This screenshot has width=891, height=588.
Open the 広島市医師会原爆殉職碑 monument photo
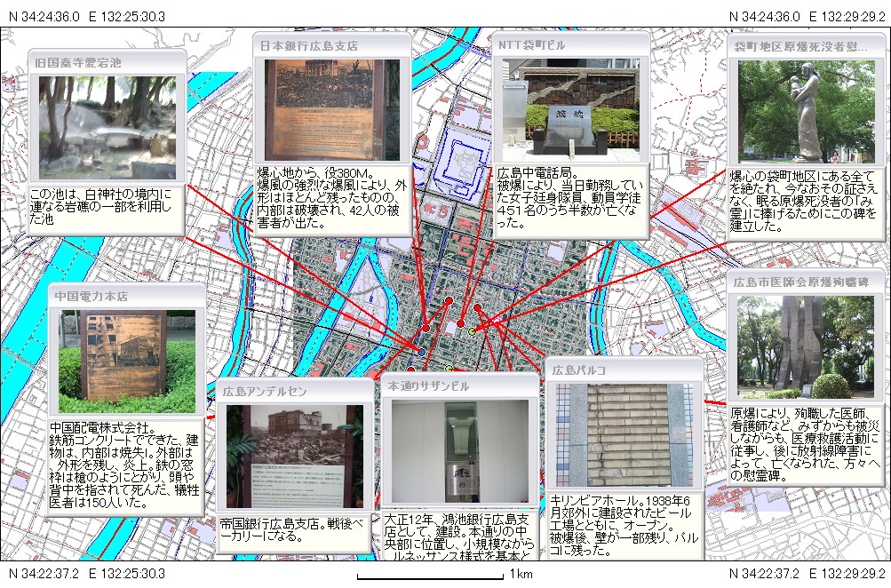pos(807,346)
